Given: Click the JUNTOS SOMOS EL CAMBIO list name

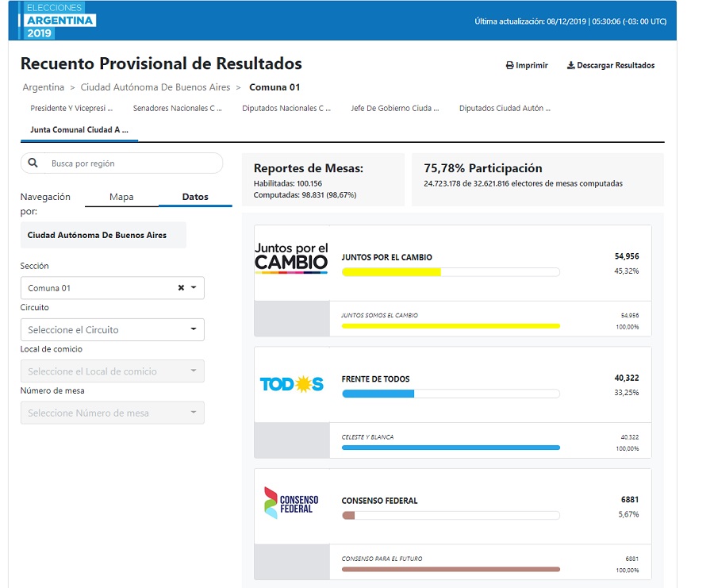Looking at the screenshot, I should (380, 315).
